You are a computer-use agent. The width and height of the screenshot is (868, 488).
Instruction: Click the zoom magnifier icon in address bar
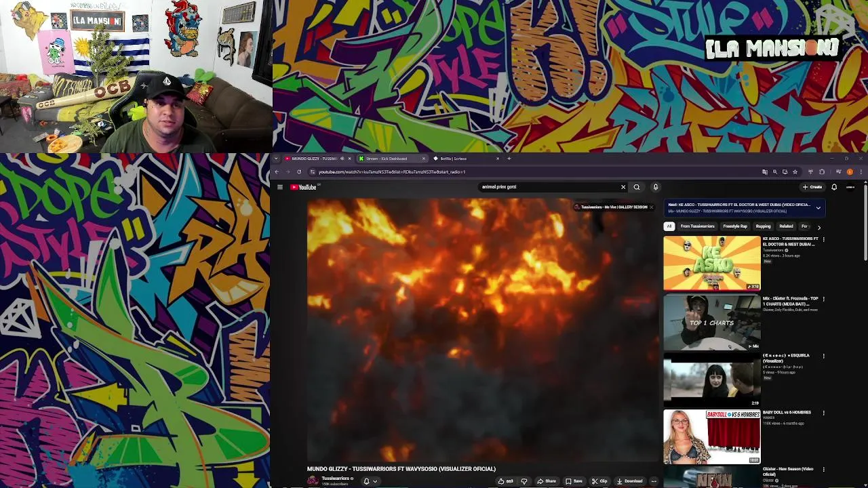coord(775,171)
